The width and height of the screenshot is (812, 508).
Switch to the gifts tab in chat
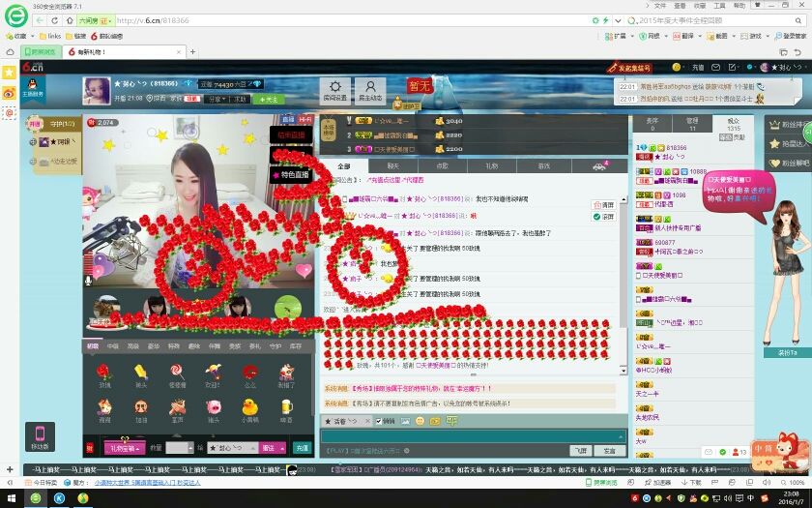491,165
